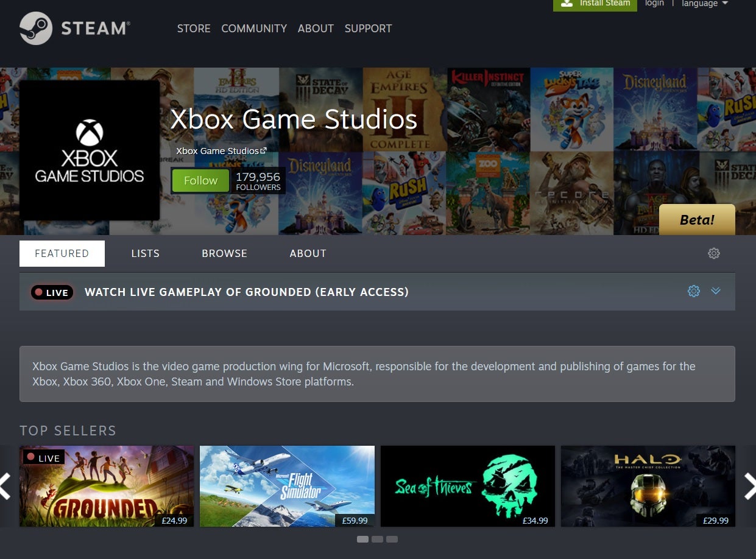Open the page settings gear beside the tabs
The height and width of the screenshot is (559, 756).
point(714,253)
